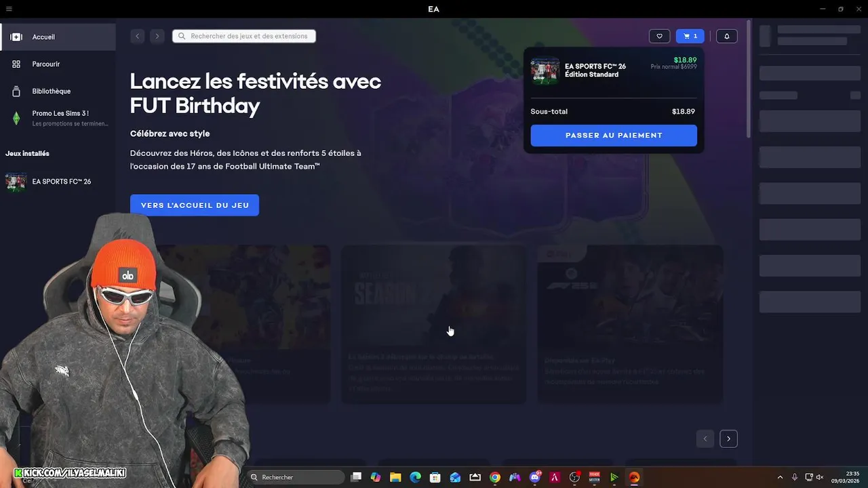Click the muted volume tray icon

[x=820, y=477]
